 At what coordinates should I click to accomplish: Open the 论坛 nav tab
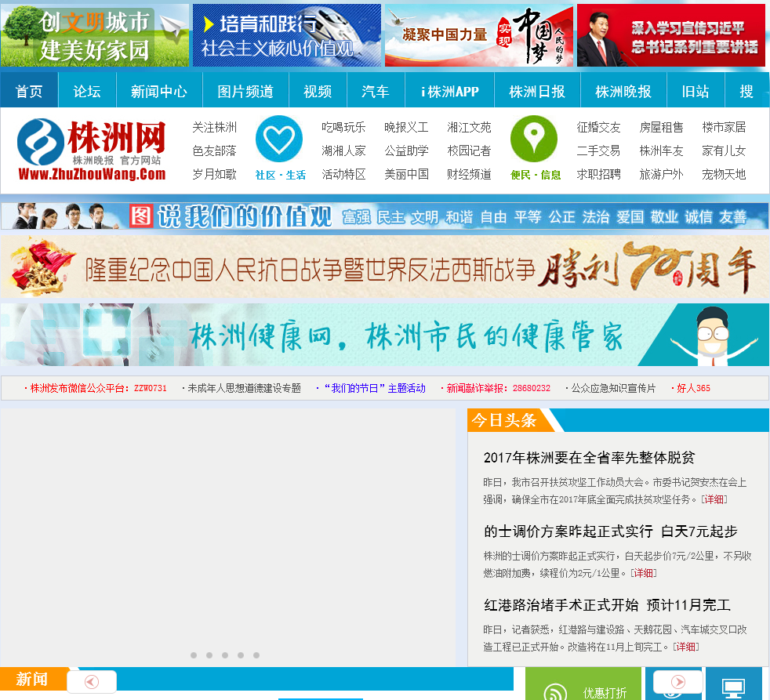[x=87, y=91]
